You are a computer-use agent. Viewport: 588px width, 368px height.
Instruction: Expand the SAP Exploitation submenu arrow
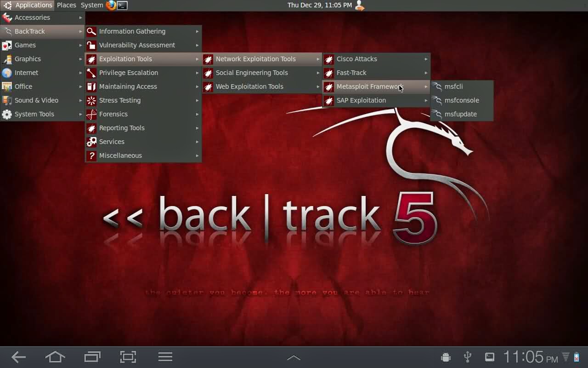click(426, 100)
